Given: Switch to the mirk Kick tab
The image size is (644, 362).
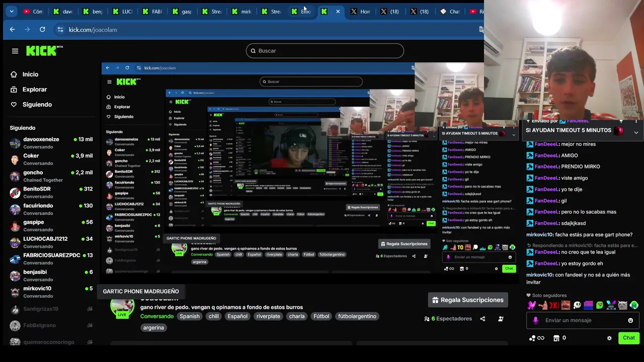Looking at the screenshot, I should pos(242,11).
